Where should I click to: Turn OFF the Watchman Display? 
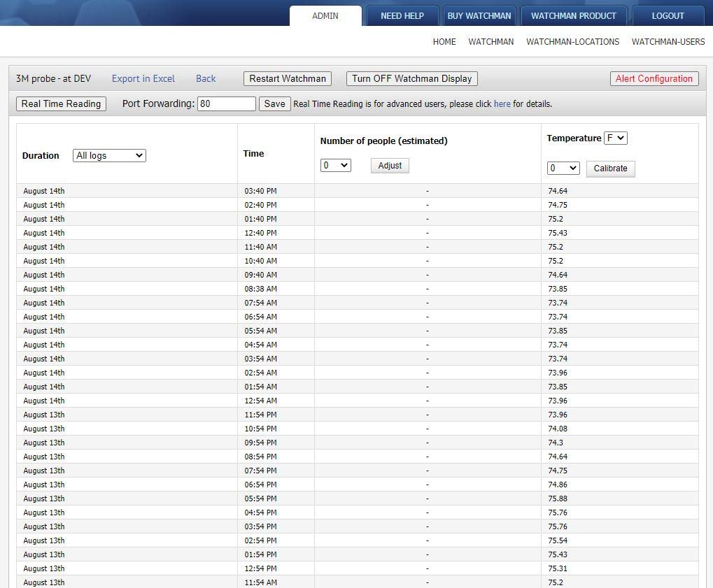[x=411, y=79]
